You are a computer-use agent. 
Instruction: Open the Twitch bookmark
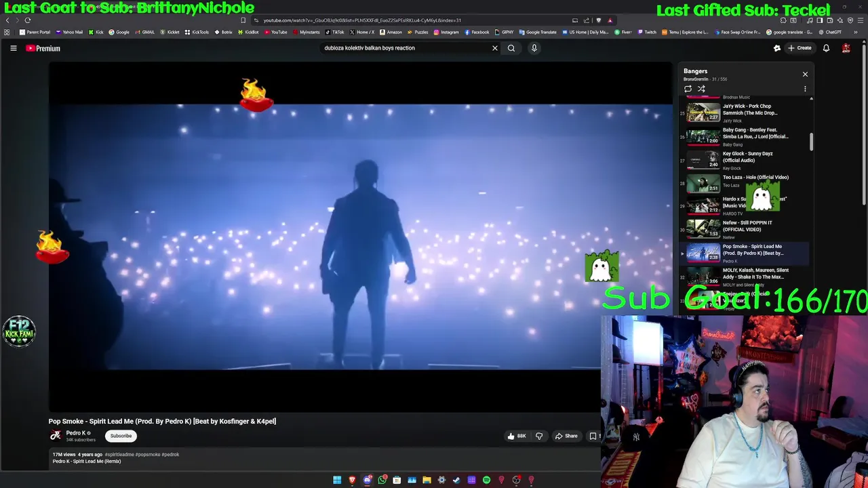click(x=647, y=32)
